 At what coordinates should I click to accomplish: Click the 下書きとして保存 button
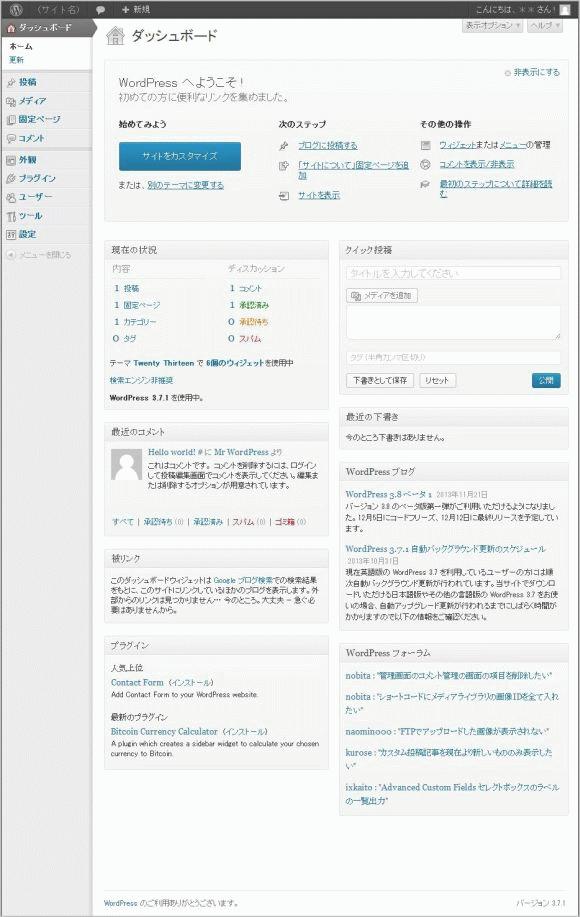click(379, 381)
